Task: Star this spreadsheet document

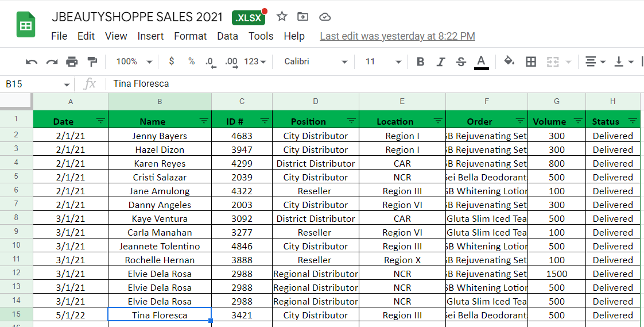Action: click(282, 17)
